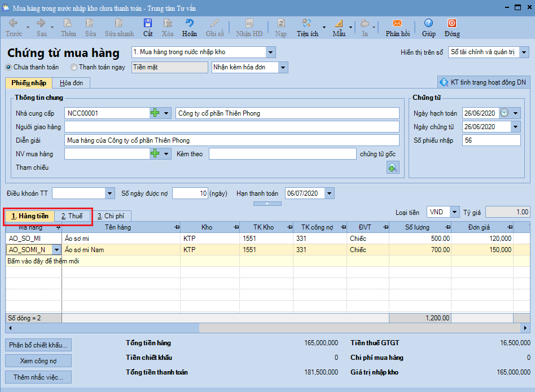
Task: Switch to the Phiếu nhập tab
Action: (29, 83)
